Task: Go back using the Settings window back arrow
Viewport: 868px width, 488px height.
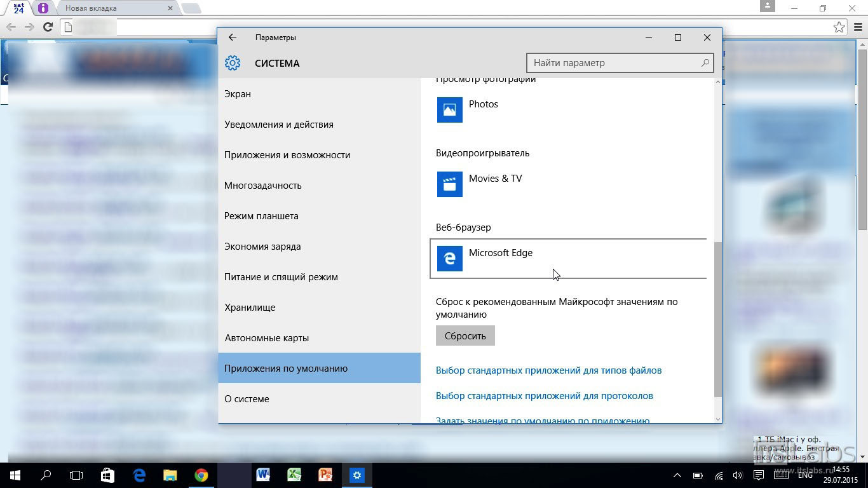Action: pos(233,37)
